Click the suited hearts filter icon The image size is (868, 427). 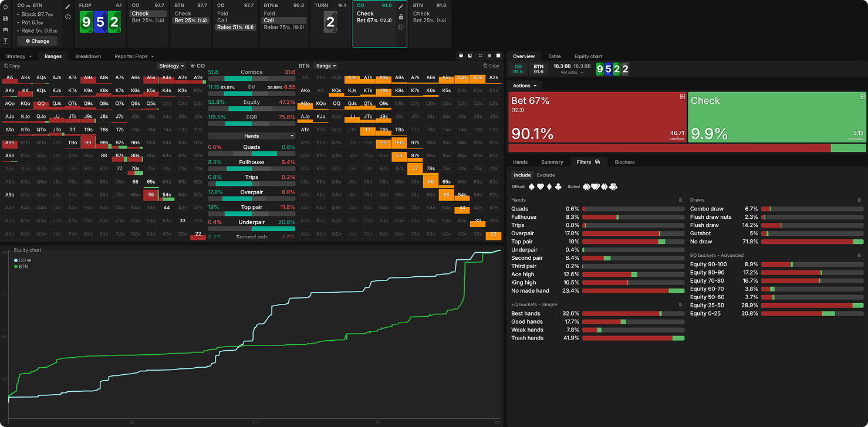coord(589,187)
